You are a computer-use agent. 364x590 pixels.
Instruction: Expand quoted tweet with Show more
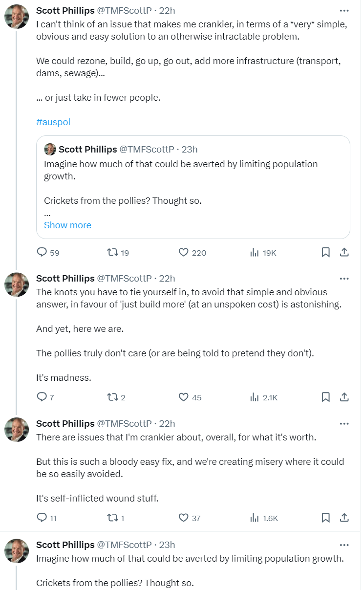click(x=67, y=225)
